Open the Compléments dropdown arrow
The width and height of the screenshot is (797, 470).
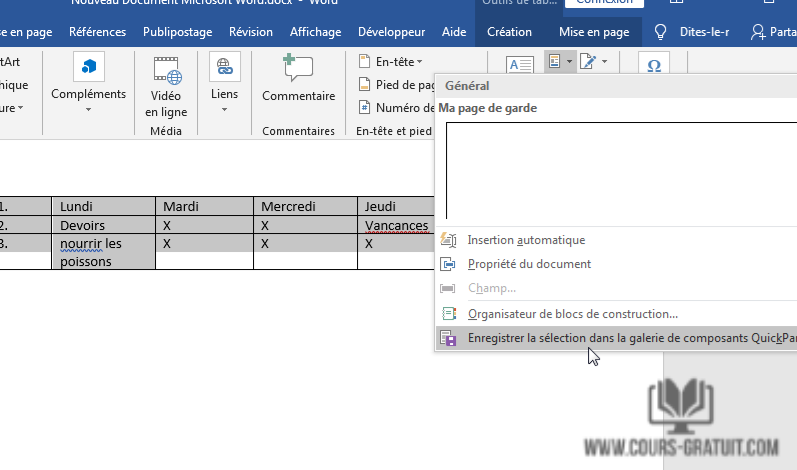click(x=88, y=109)
